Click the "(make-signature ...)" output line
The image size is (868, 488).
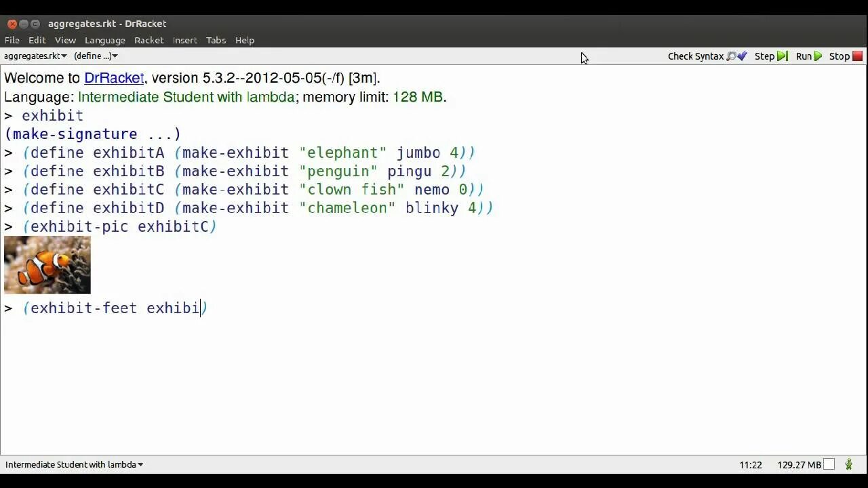click(x=93, y=134)
